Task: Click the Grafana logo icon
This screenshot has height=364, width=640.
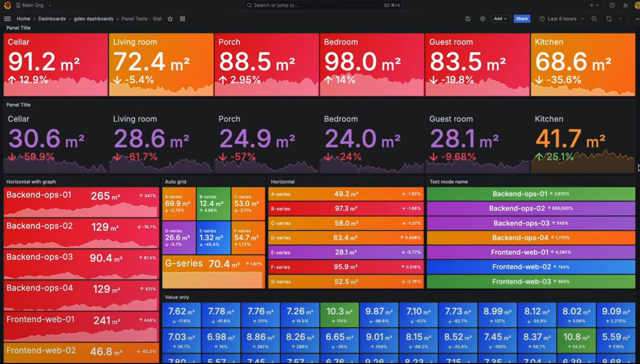Action: coord(7,5)
